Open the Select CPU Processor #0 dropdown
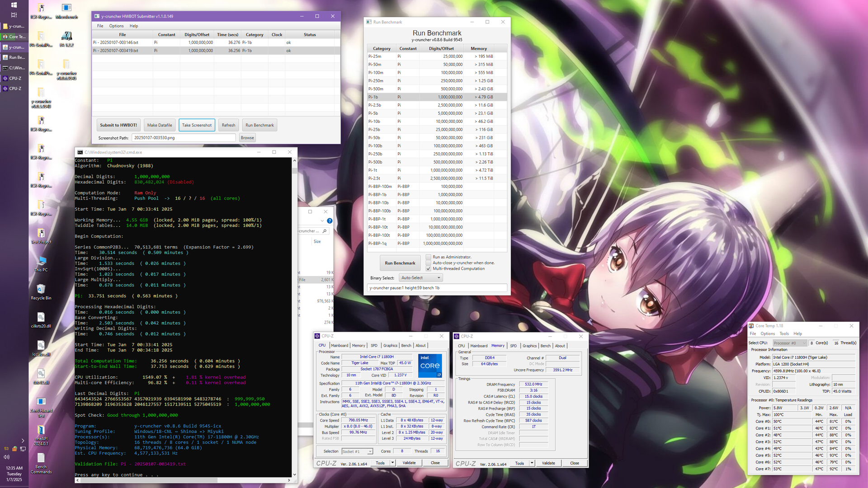The width and height of the screenshot is (868, 488). click(789, 343)
